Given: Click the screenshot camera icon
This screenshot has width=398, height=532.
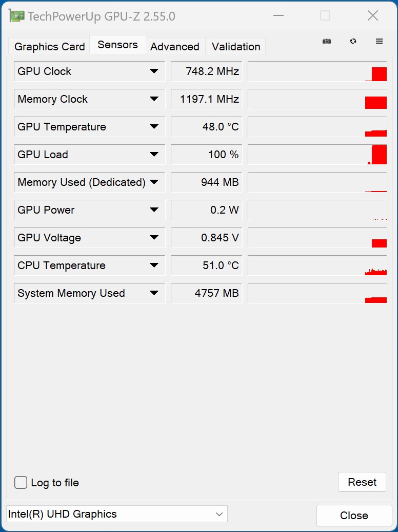Looking at the screenshot, I should click(327, 42).
